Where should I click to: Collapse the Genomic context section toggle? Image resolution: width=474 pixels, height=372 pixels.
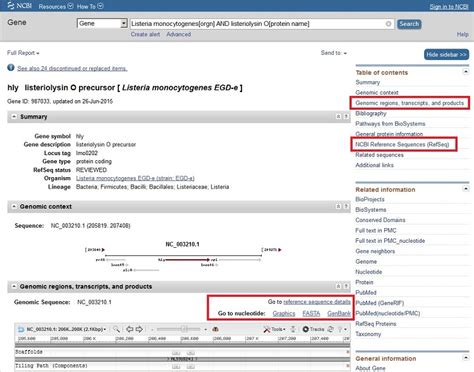[x=14, y=206]
